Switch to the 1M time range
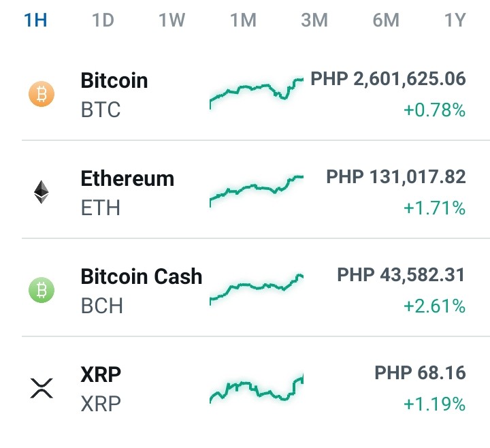Screen dimensions: 490x448 243,20
